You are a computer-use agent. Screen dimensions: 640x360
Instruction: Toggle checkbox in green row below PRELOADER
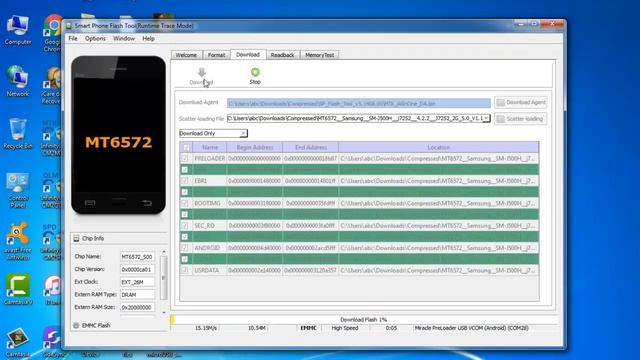click(185, 169)
